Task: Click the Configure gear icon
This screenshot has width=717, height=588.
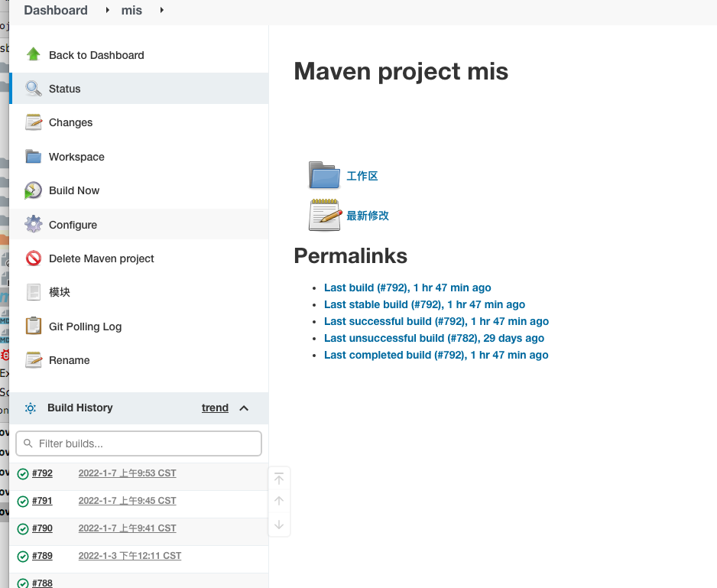Action: point(34,224)
